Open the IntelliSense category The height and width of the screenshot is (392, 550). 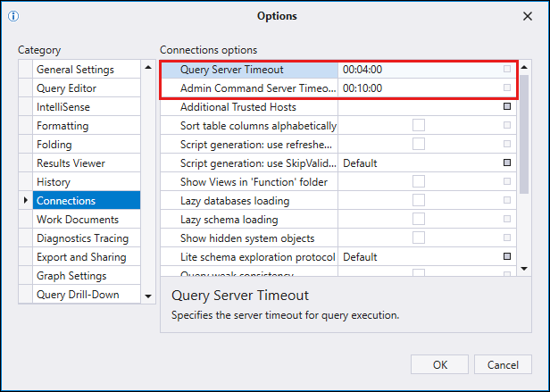tap(62, 107)
